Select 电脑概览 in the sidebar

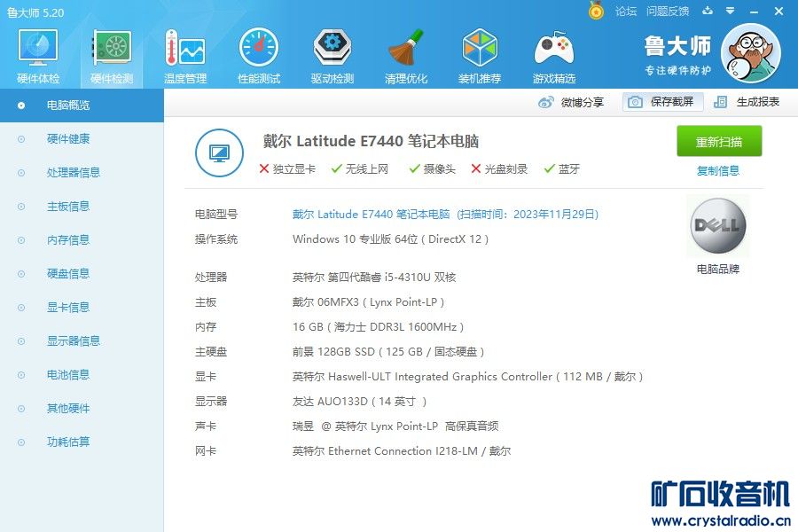(x=82, y=106)
